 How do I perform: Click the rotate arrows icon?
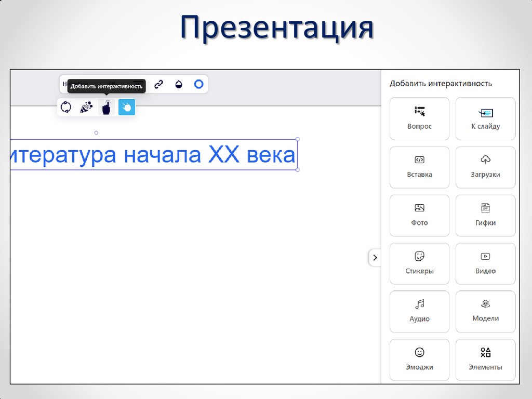point(66,107)
